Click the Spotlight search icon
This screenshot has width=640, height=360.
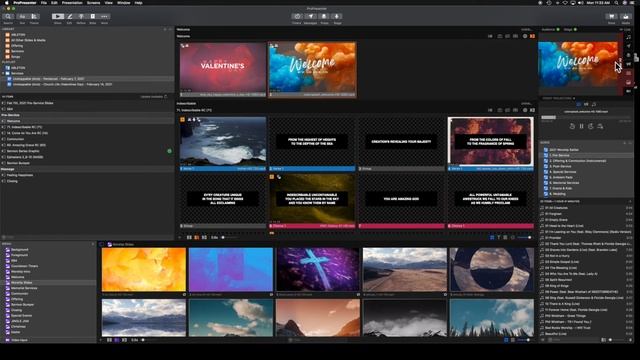(x=617, y=2)
